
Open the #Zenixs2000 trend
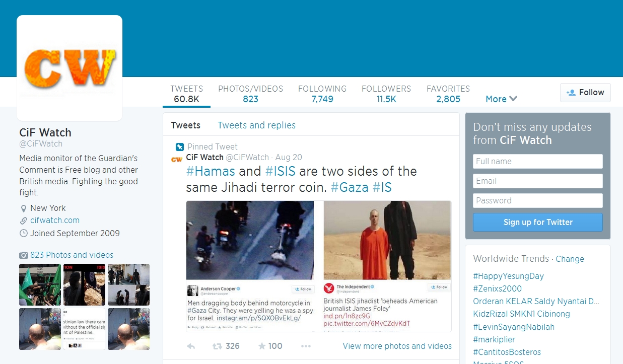(497, 289)
